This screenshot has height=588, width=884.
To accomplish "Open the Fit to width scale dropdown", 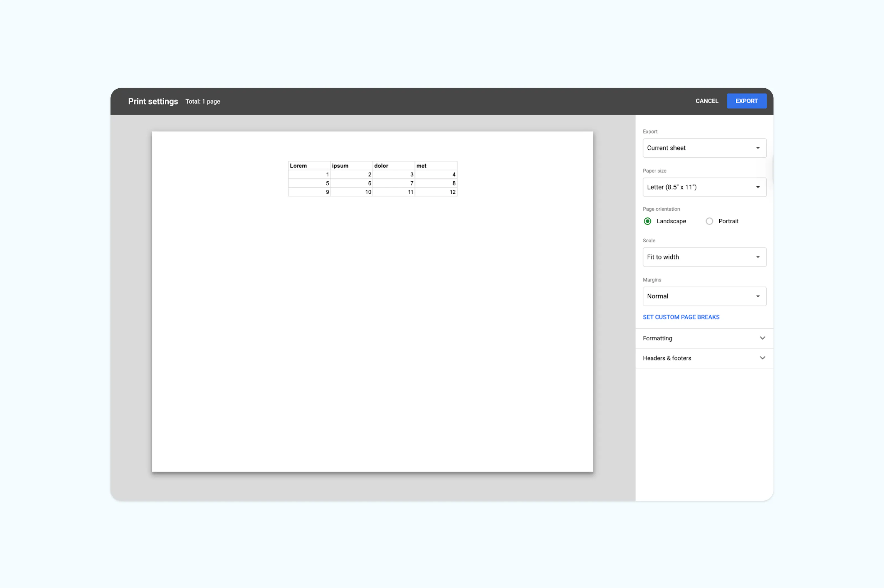I will 704,257.
